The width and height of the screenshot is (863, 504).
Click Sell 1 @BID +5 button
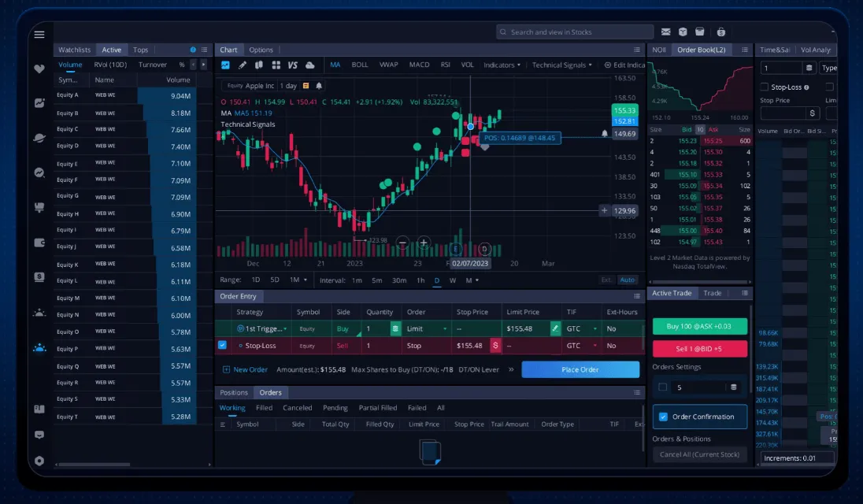pos(699,348)
